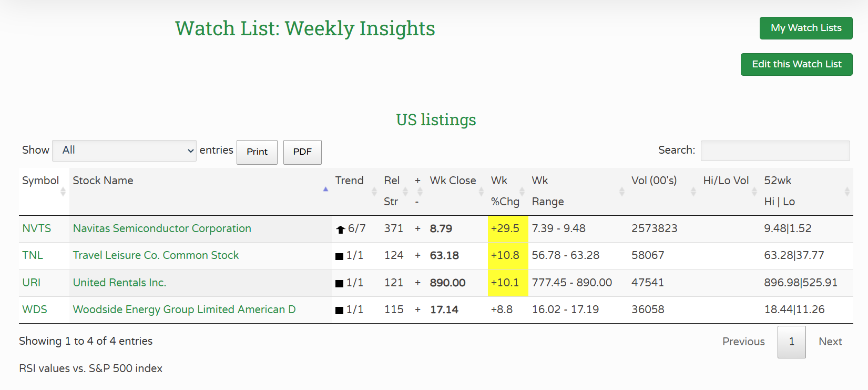Screen dimensions: 868x390
Task: Sort by Stock Name column header
Action: pyautogui.click(x=200, y=191)
